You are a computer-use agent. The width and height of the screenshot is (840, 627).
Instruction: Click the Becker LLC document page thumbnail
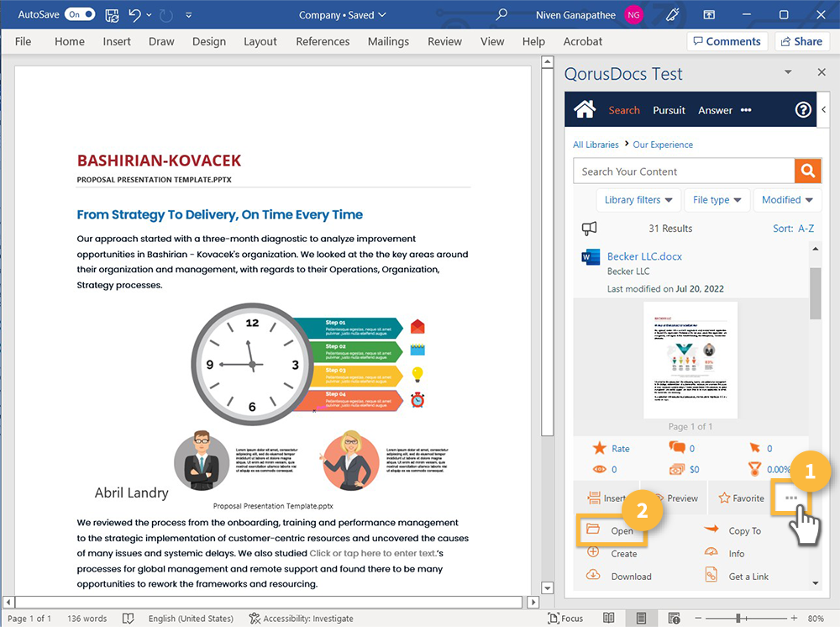[690, 360]
